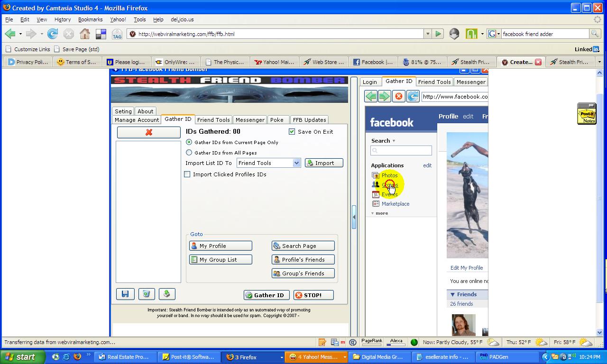The height and width of the screenshot is (364, 607).
Task: Click the trash bin icon below list
Action: [146, 294]
